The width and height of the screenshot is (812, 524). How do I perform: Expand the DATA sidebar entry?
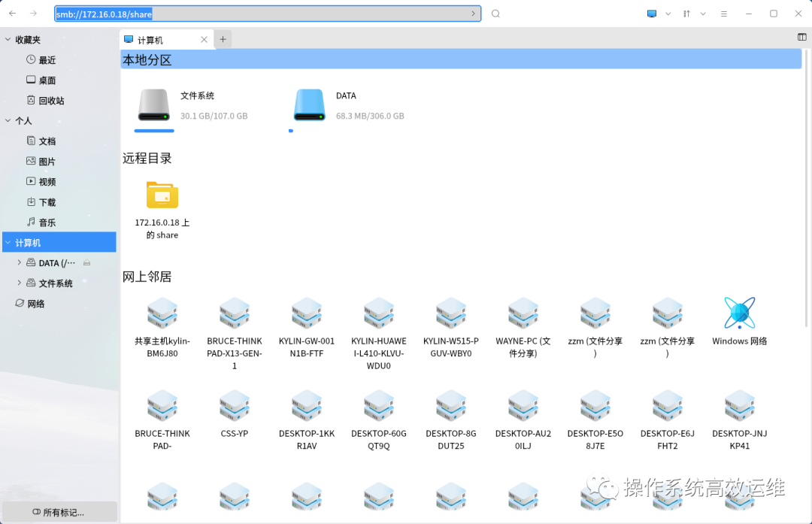coord(19,262)
